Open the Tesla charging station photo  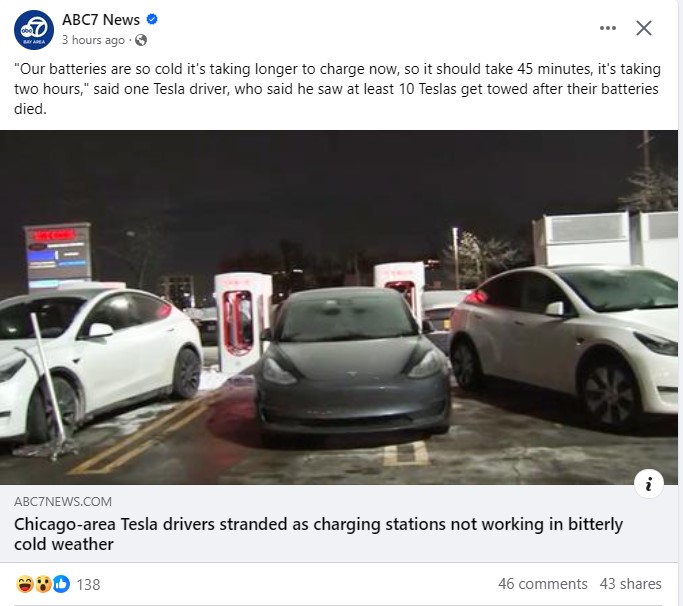point(339,307)
